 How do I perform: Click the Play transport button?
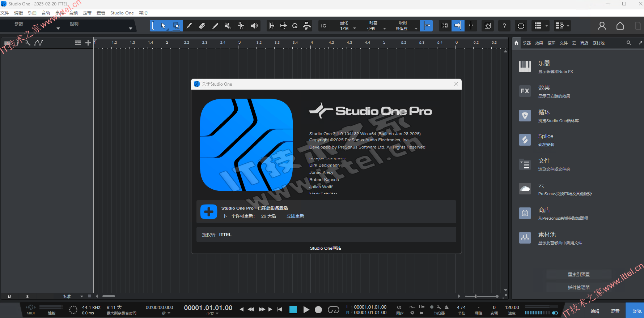pyautogui.click(x=306, y=310)
